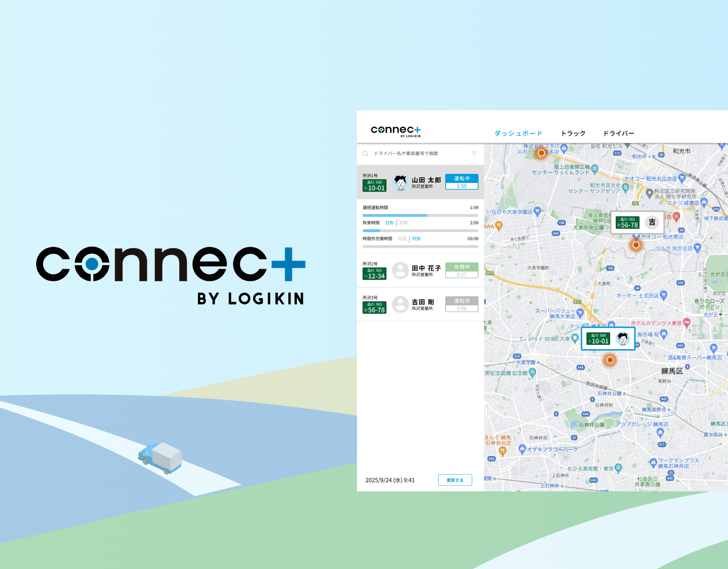This screenshot has width=728, height=569.
Task: Click the 休憩中 0:37 status badge
Action: pos(462,270)
